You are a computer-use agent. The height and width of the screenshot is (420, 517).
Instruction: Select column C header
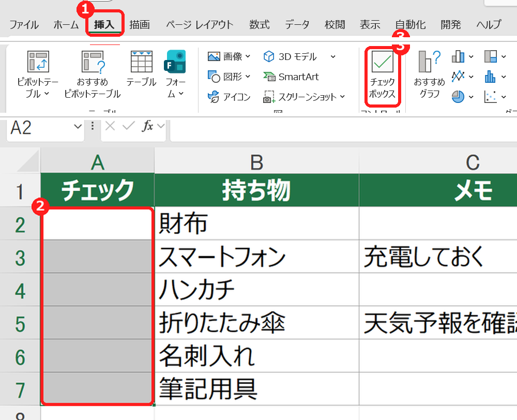(438, 160)
